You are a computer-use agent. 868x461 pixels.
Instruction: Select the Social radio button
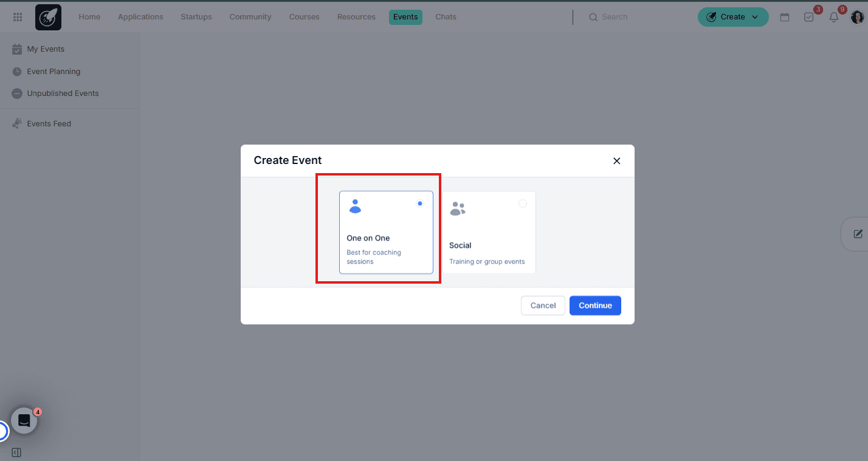[x=522, y=204]
